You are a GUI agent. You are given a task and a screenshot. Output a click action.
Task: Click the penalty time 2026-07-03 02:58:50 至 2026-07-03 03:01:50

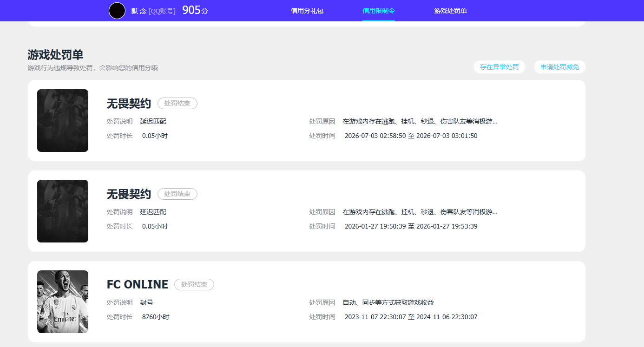[x=411, y=136]
